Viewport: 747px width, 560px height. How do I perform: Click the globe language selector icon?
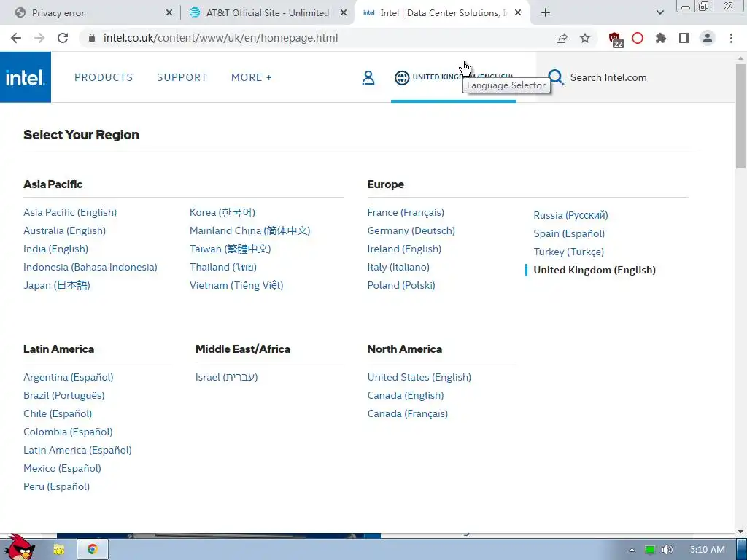[402, 77]
